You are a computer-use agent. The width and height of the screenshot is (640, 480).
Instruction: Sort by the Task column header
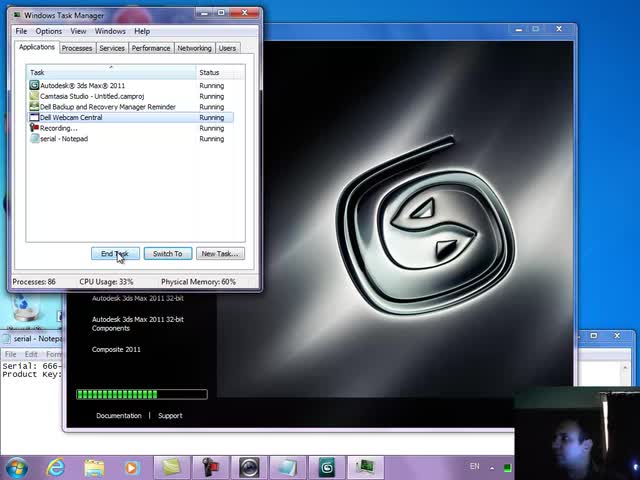(x=111, y=72)
